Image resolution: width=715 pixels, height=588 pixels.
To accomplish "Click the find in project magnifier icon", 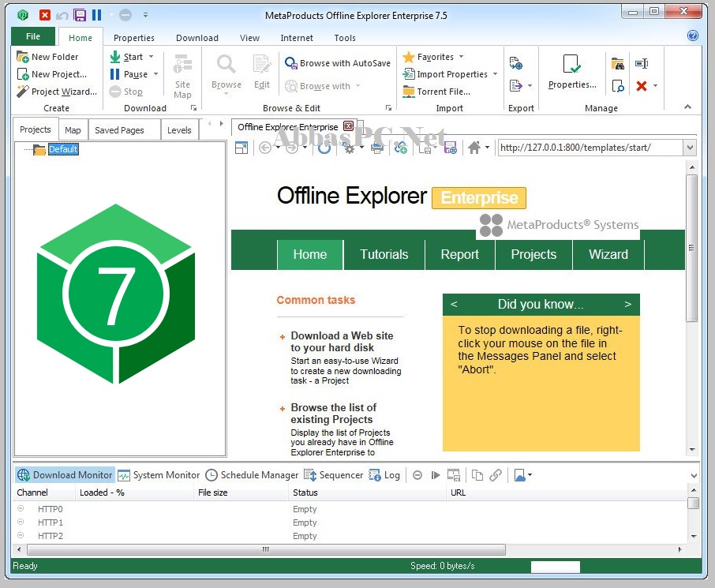I will (x=618, y=85).
